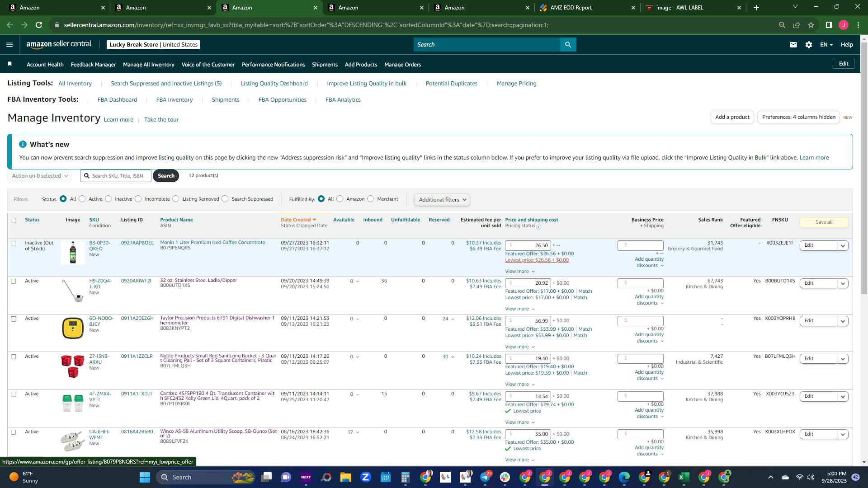
Task: Open Performance Notifications in the nav bar
Action: click(x=273, y=65)
